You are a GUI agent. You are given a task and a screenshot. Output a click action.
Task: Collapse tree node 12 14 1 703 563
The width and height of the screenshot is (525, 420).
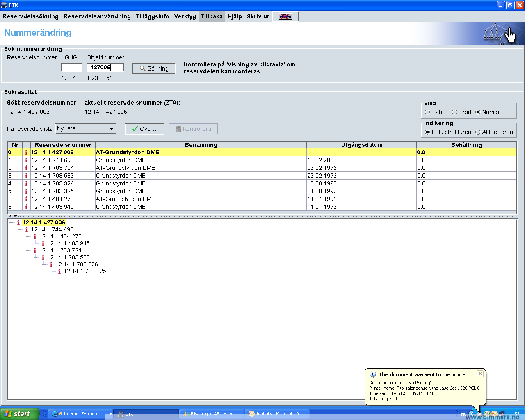click(36, 257)
